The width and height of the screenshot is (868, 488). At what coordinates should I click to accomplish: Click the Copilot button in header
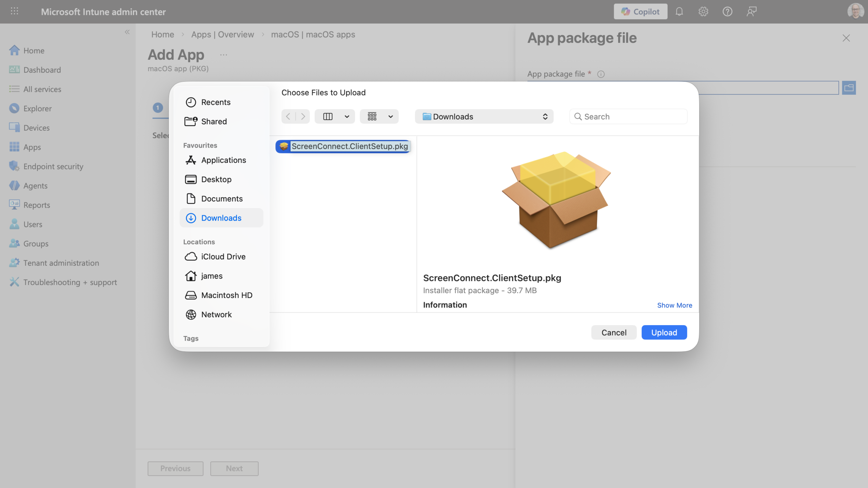point(640,12)
